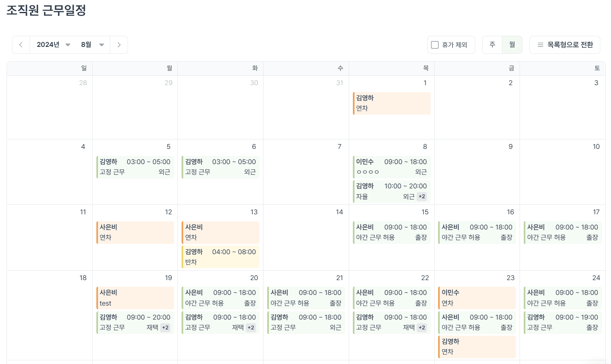Viewport: 611px width, 364px height.
Task: Click the next month arrow
Action: pyautogui.click(x=119, y=44)
